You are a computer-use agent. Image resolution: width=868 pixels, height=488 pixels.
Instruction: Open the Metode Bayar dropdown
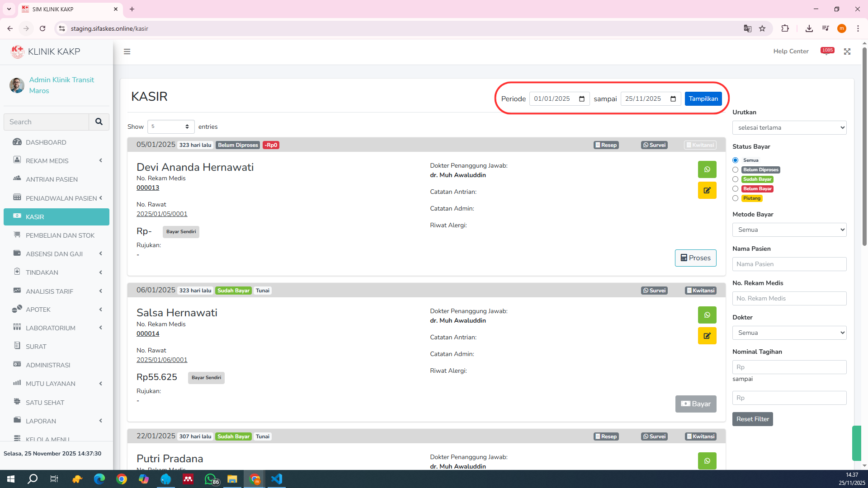[x=789, y=230]
